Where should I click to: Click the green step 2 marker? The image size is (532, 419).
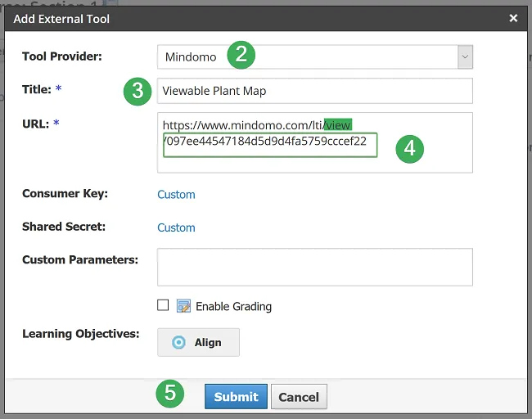tap(241, 56)
